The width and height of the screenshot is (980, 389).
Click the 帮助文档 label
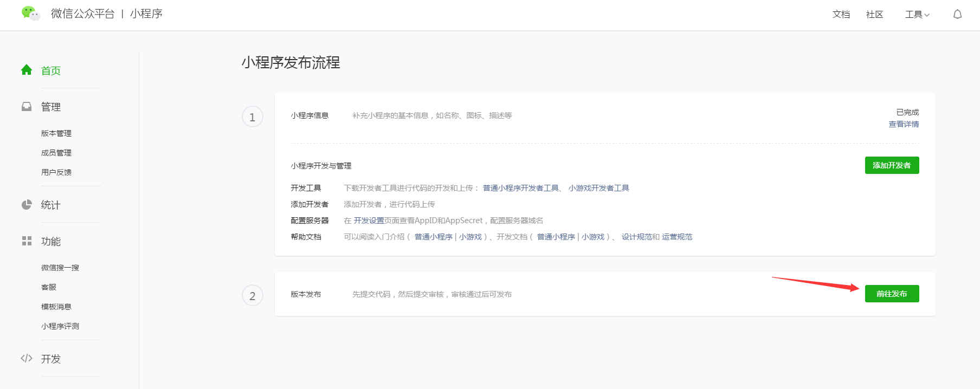[306, 237]
